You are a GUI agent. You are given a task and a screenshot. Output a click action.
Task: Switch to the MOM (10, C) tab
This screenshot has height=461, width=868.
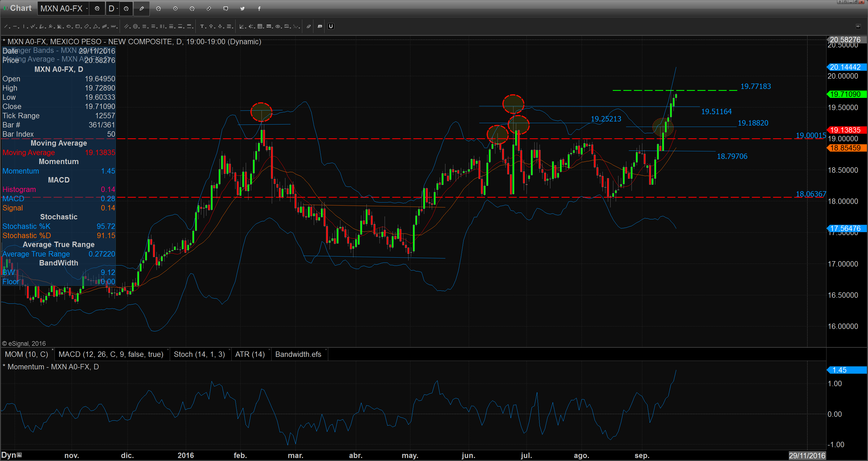click(26, 354)
